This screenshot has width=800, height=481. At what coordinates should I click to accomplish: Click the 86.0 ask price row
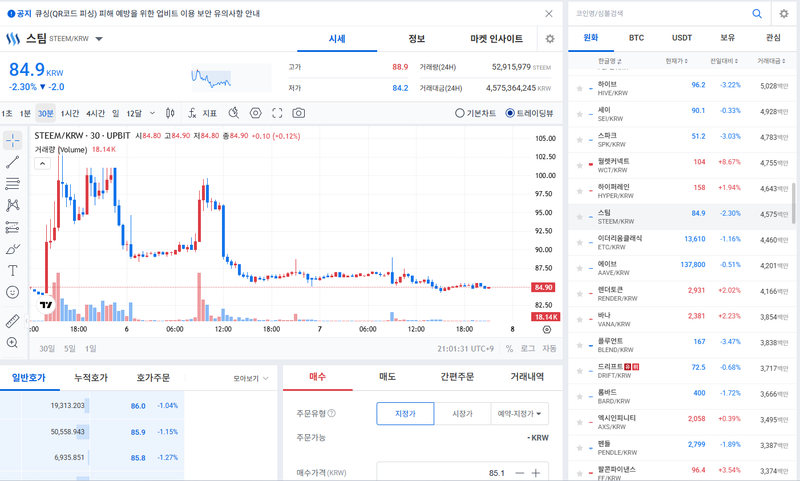click(x=92, y=406)
